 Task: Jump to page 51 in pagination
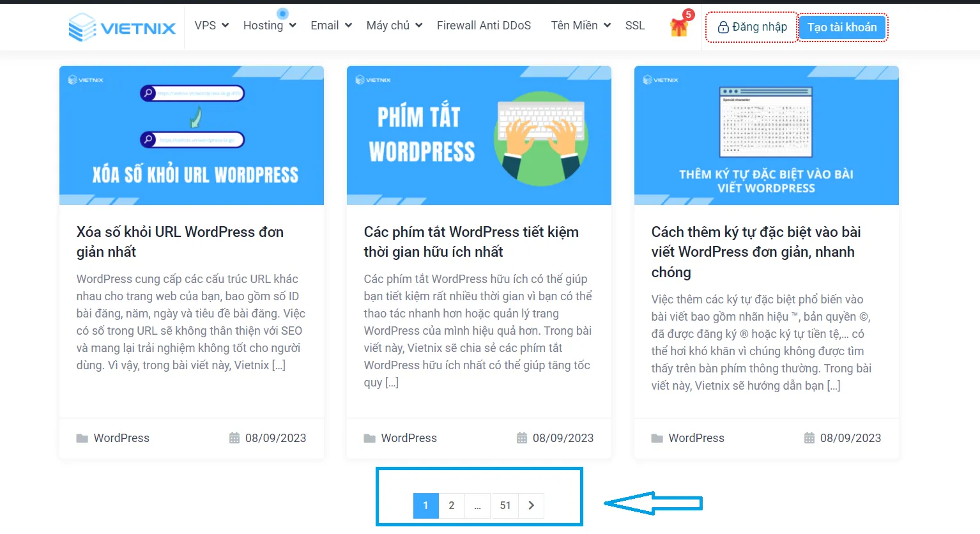point(505,505)
